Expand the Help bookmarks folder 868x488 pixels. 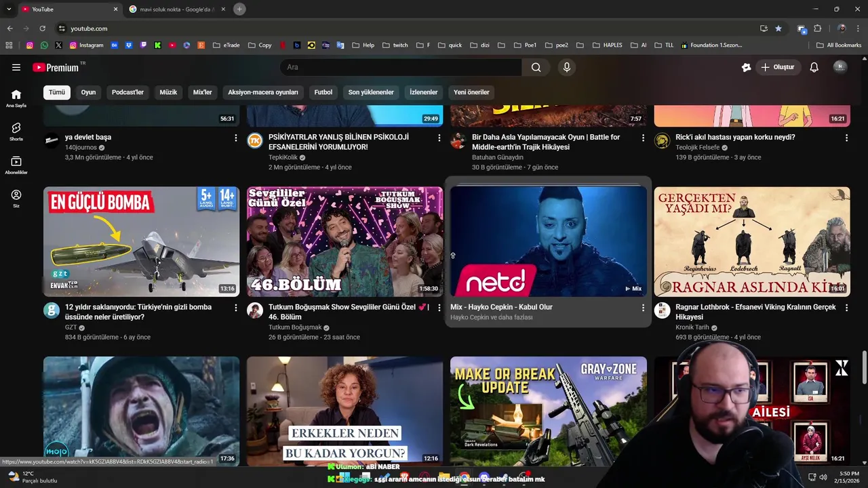(x=363, y=45)
